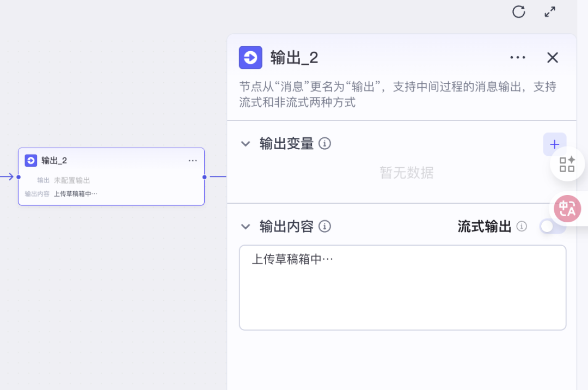The height and width of the screenshot is (390, 588).
Task: Click the pink translate floating icon
Action: pyautogui.click(x=567, y=208)
